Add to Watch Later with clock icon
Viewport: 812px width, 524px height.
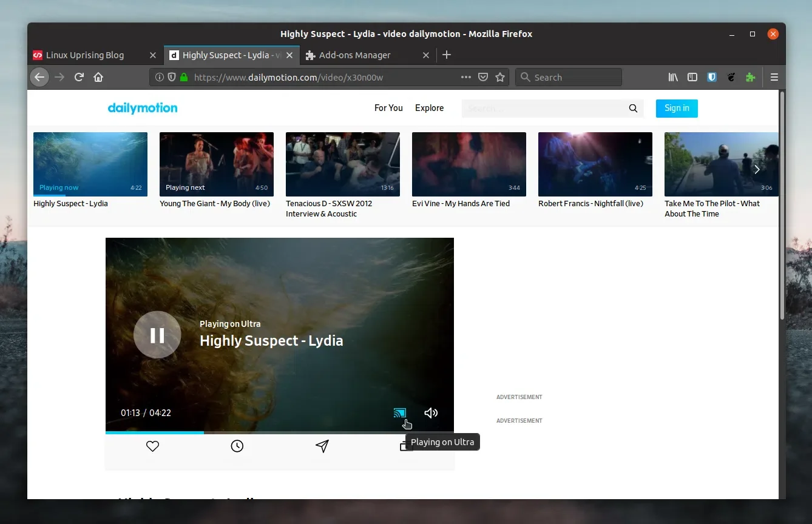point(237,446)
